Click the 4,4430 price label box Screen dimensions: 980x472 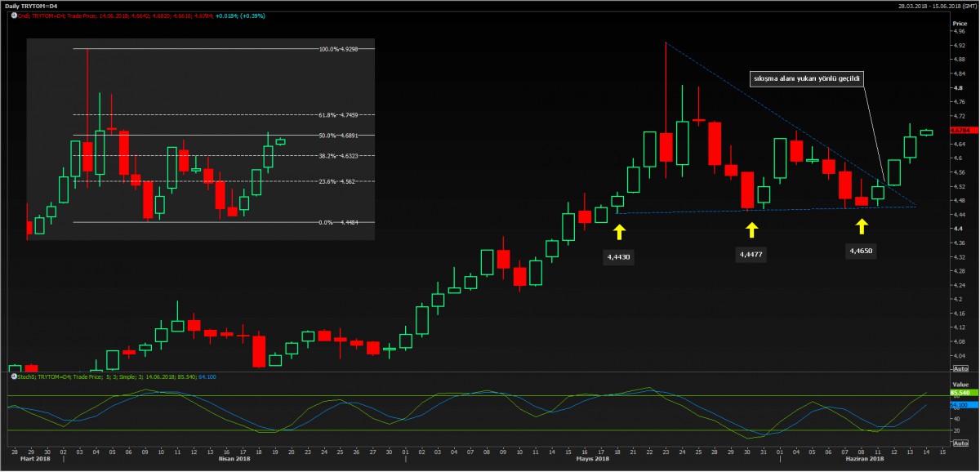618,256
